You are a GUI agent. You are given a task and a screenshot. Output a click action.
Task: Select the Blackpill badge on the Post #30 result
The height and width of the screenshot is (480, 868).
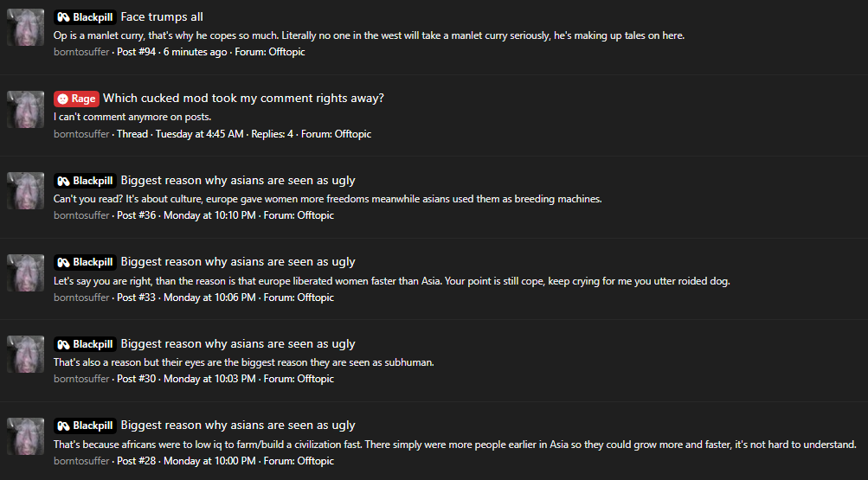tap(85, 344)
